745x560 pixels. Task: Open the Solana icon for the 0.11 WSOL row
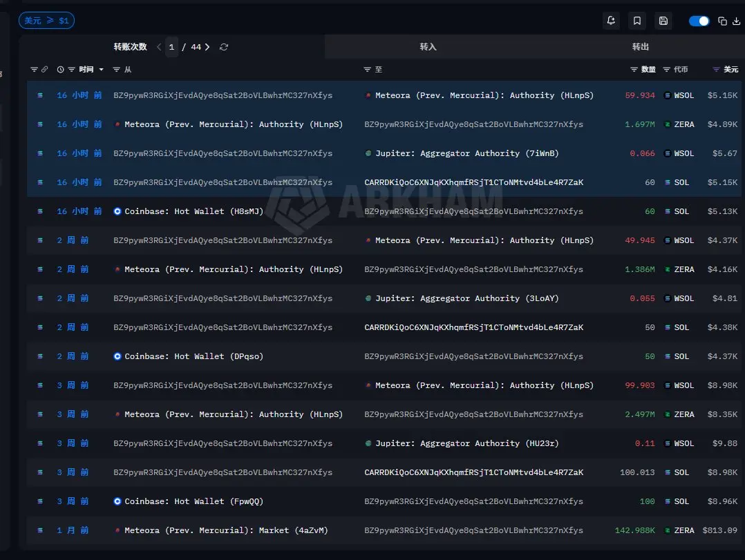click(x=40, y=443)
